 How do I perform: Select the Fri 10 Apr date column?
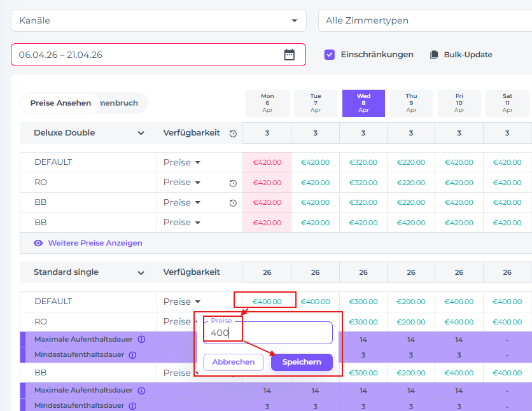(459, 103)
